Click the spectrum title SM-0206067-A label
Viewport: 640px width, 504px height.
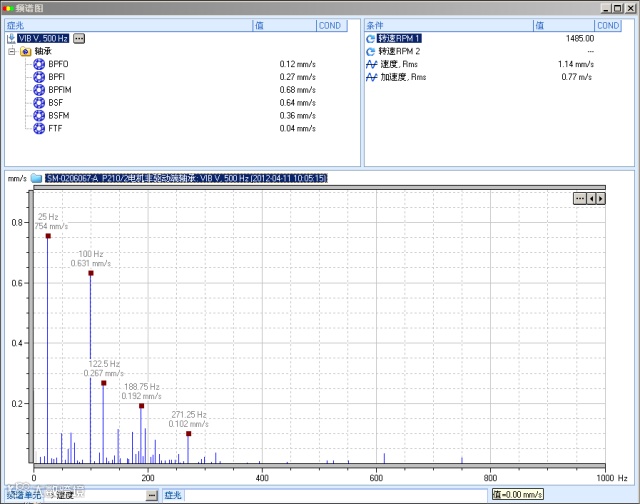(186, 178)
